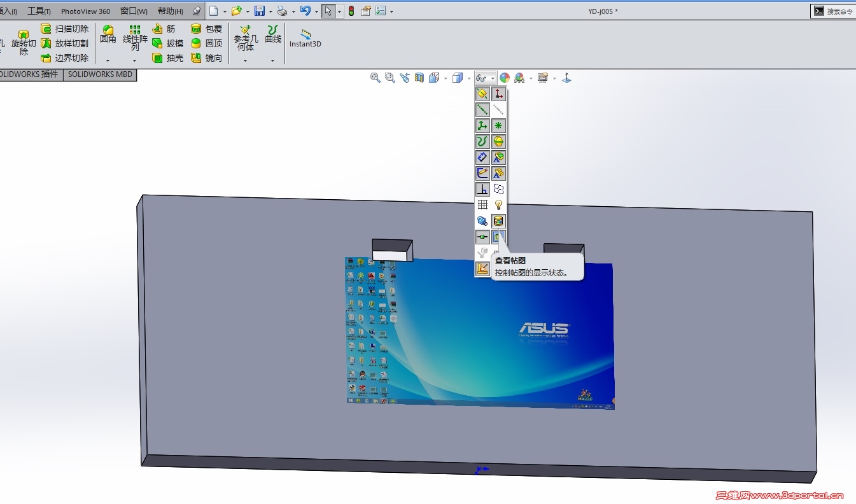Select the Rib (筋) tool
The image size is (856, 504).
tap(164, 29)
